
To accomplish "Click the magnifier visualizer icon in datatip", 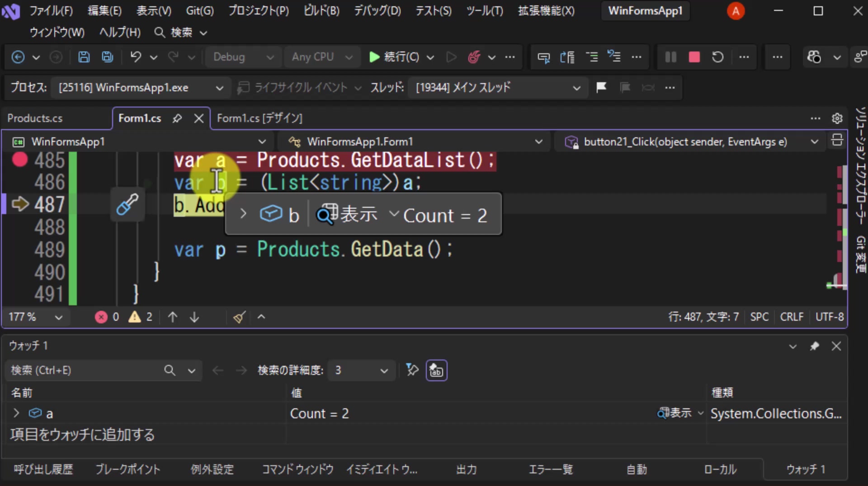I will pyautogui.click(x=327, y=214).
